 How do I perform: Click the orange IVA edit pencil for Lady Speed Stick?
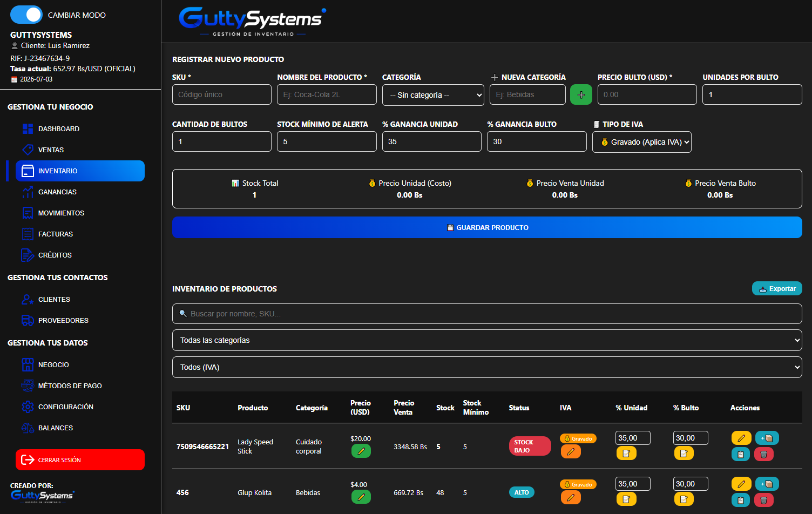click(571, 451)
